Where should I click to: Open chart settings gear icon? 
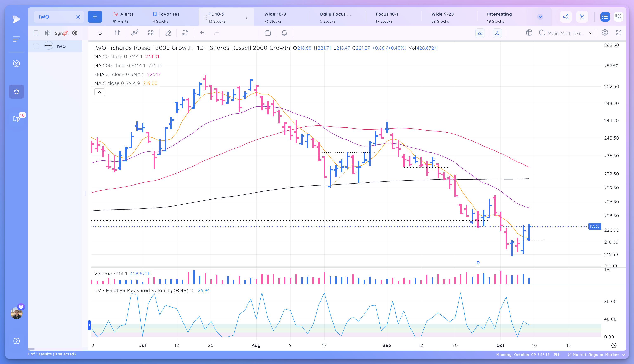tap(605, 33)
